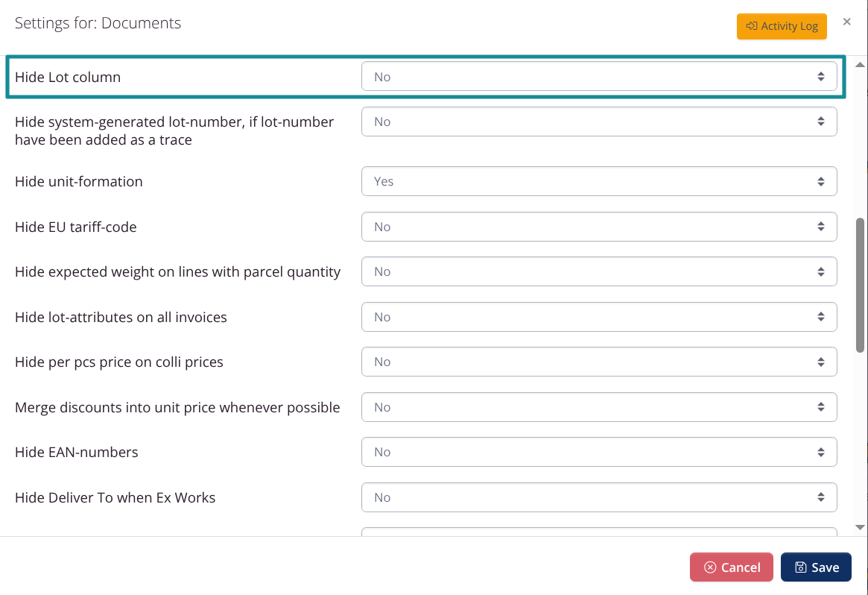Open Hide expected weight on lines dropdown

[598, 271]
